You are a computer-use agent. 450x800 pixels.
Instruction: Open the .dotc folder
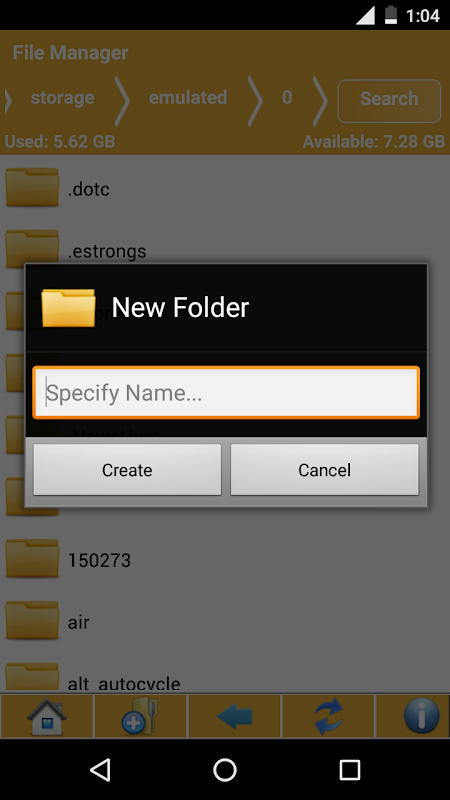point(225,189)
